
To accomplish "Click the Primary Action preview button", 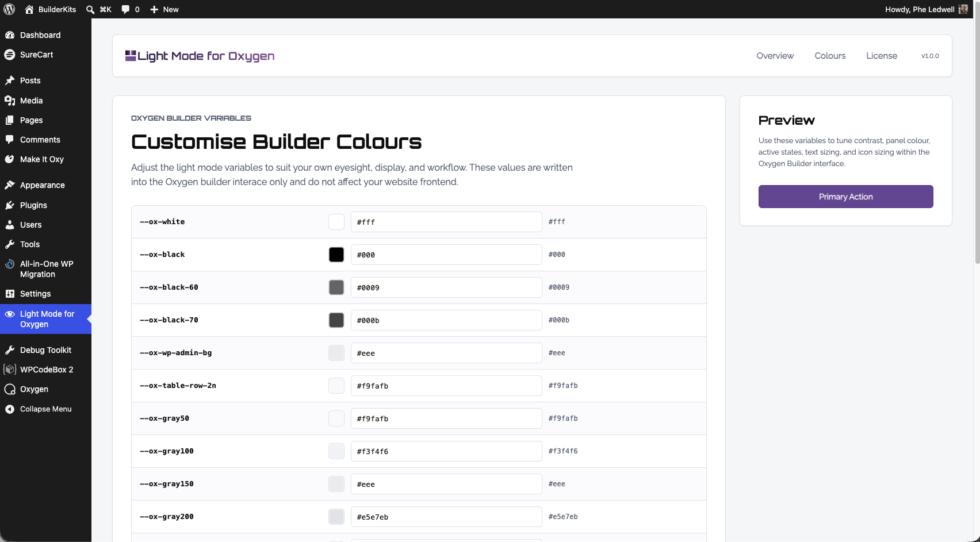I will 845,197.
